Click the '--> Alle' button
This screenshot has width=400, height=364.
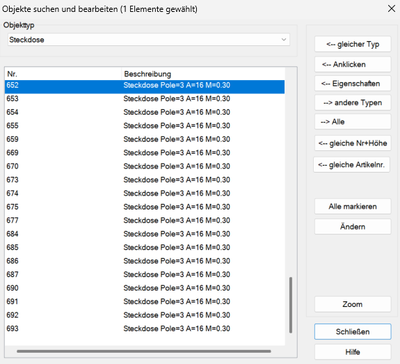pos(353,122)
